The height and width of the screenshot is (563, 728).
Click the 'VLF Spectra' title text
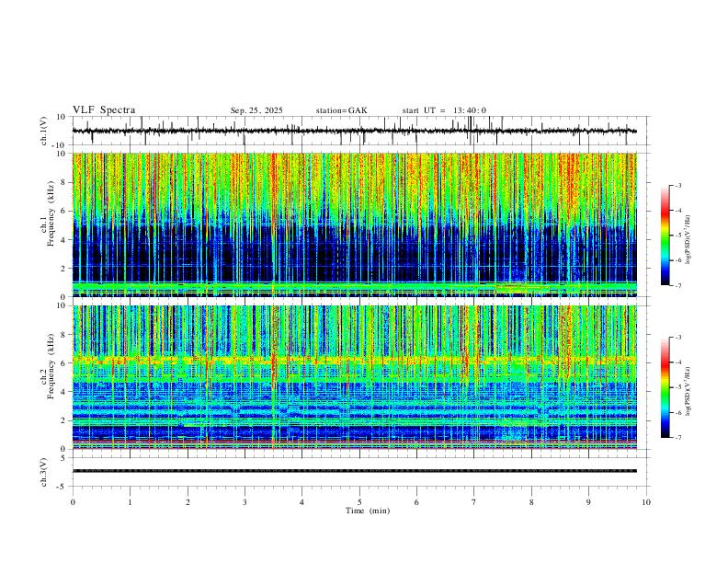(104, 110)
